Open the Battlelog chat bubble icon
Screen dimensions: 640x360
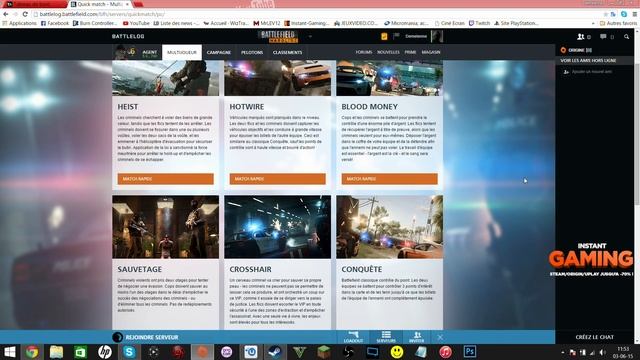[x=603, y=37]
